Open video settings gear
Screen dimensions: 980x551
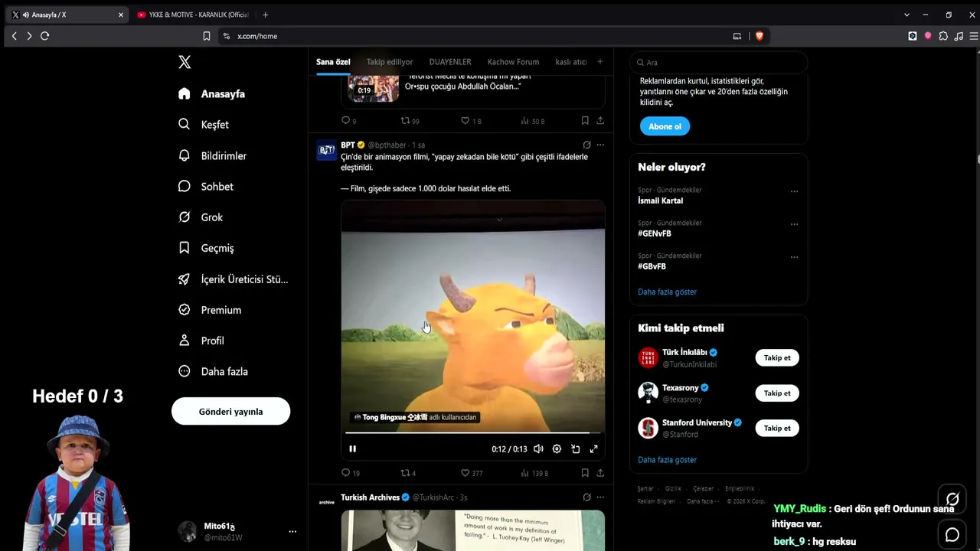tap(557, 449)
